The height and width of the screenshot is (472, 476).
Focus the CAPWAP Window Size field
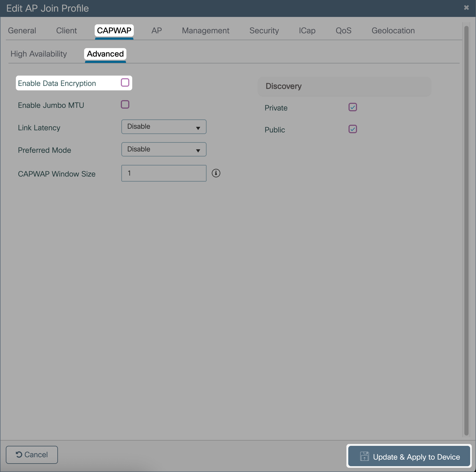pyautogui.click(x=164, y=173)
